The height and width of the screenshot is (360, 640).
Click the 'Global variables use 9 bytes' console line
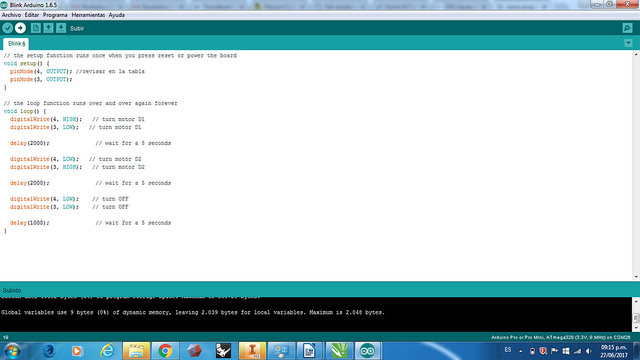pos(193,313)
